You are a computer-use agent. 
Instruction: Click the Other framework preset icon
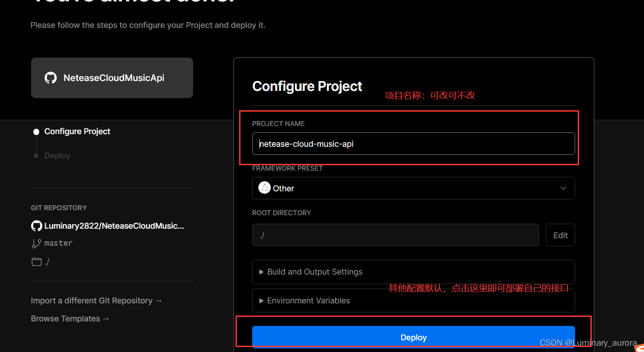(x=264, y=188)
